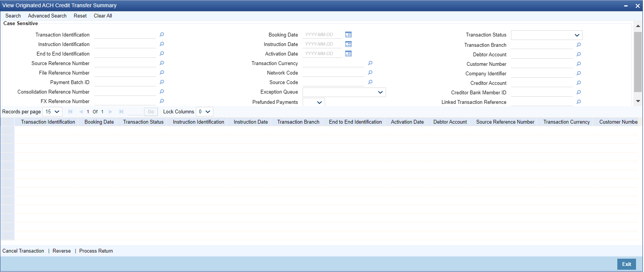Click the page number input box
644x272 pixels.
pos(135,112)
